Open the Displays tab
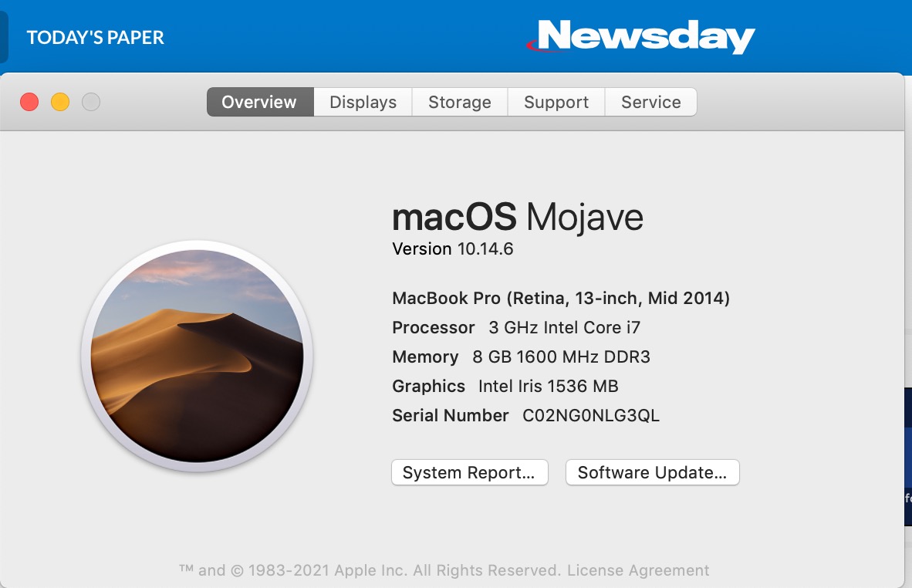Image resolution: width=912 pixels, height=588 pixels. [363, 102]
